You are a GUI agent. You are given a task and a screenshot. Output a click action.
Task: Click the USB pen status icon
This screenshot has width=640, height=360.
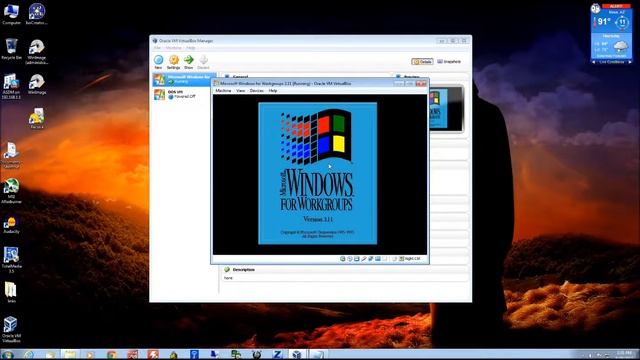click(x=364, y=259)
